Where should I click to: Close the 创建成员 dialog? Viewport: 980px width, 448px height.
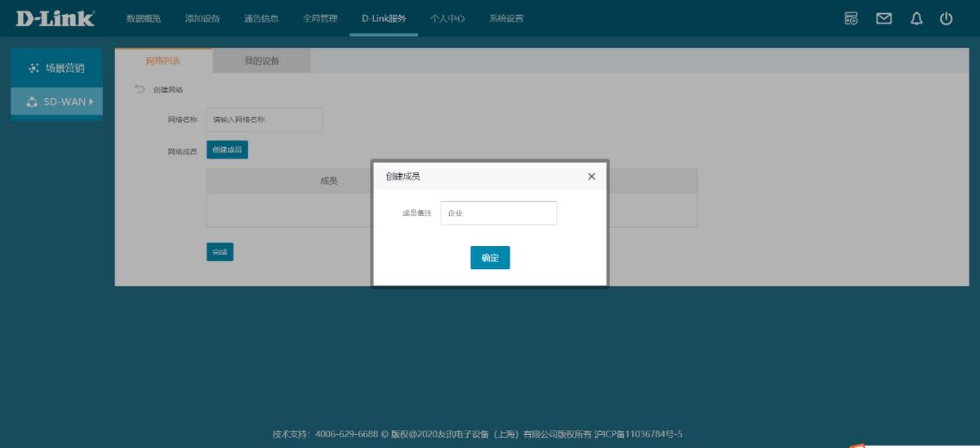pyautogui.click(x=591, y=176)
